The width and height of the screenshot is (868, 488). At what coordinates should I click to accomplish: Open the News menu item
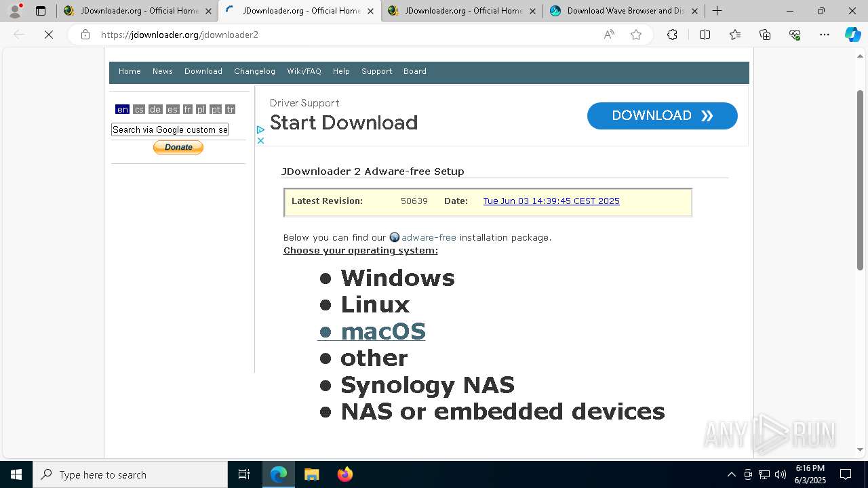tap(162, 71)
